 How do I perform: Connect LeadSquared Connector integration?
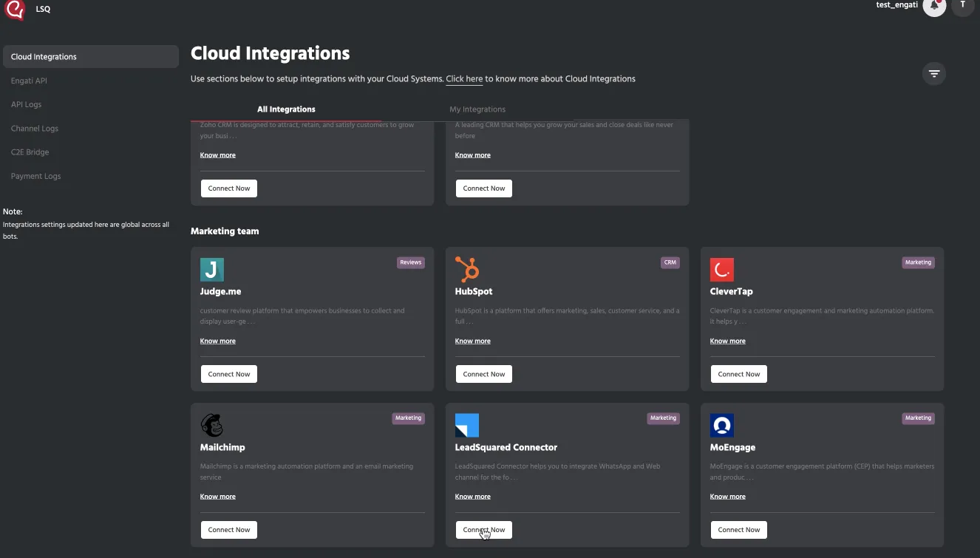coord(484,530)
